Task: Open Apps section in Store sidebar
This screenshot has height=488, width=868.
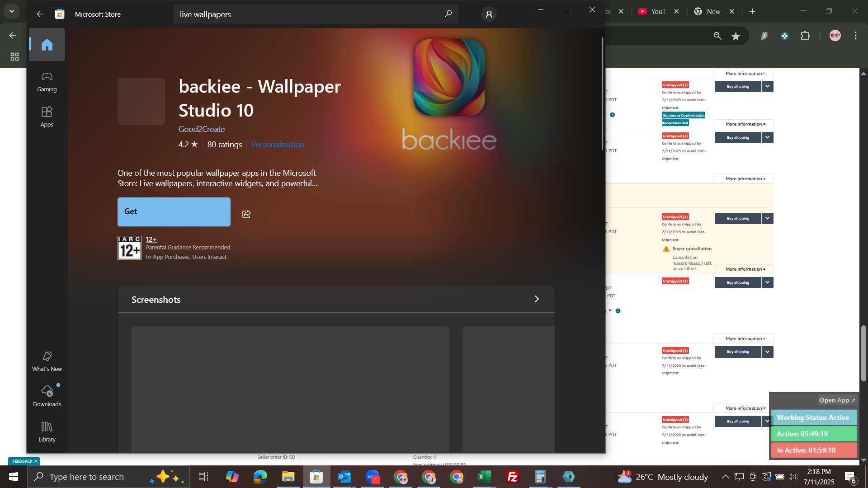Action: point(47,117)
